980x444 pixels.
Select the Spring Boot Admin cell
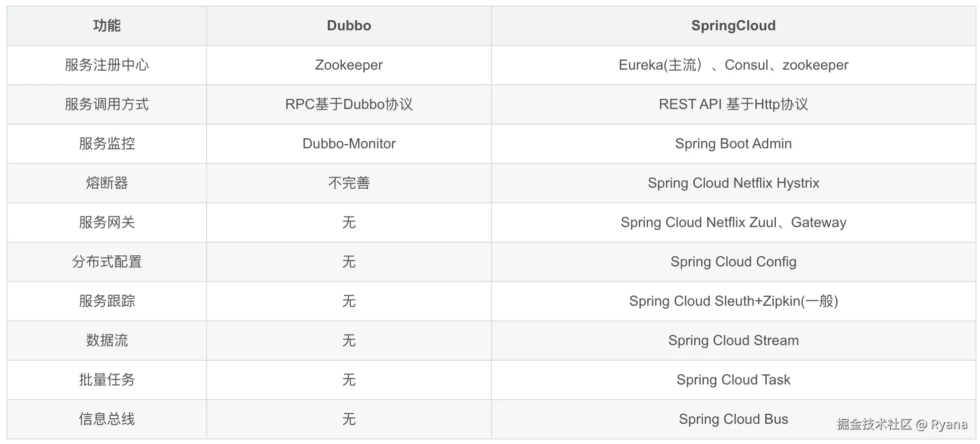tap(733, 144)
